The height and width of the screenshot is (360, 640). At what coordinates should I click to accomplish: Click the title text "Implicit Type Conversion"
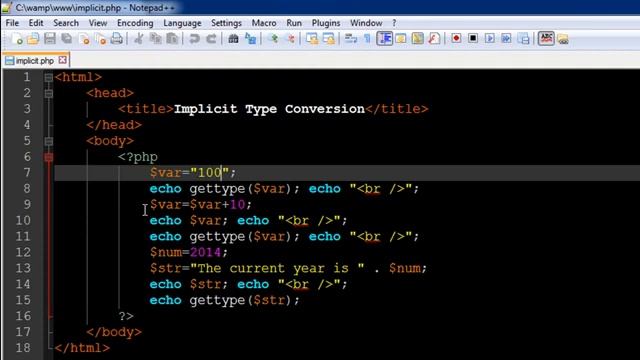[x=269, y=109]
